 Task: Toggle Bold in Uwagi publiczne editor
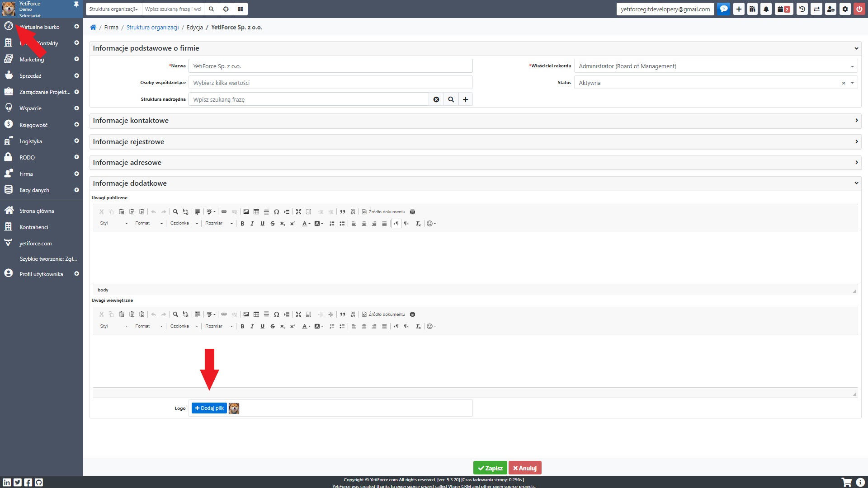click(x=242, y=224)
